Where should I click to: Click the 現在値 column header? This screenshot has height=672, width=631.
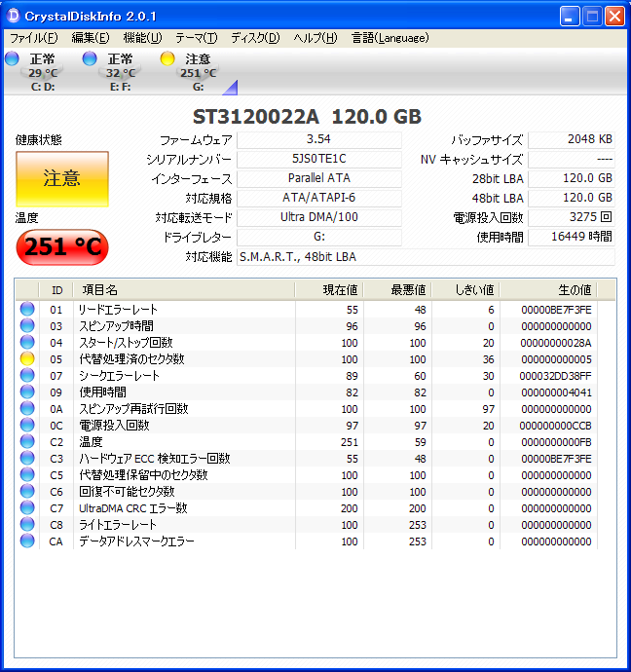click(329, 290)
